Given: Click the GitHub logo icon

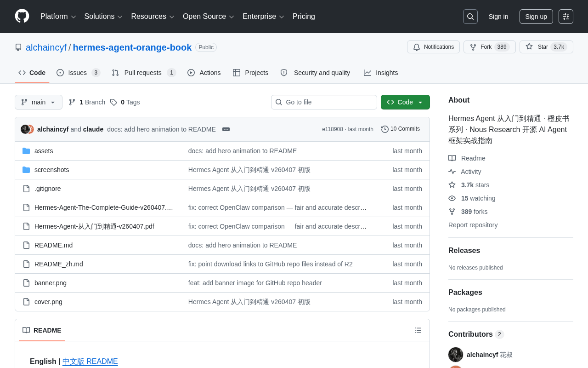Looking at the screenshot, I should (22, 16).
